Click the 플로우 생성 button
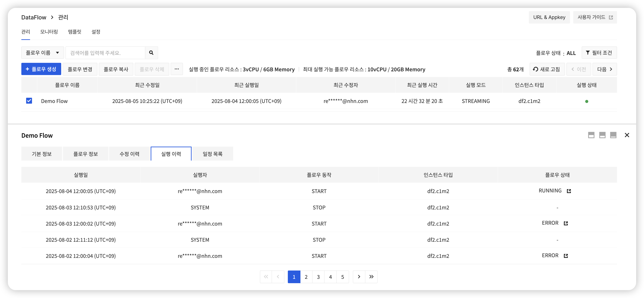This screenshot has height=298, width=644. point(41,69)
